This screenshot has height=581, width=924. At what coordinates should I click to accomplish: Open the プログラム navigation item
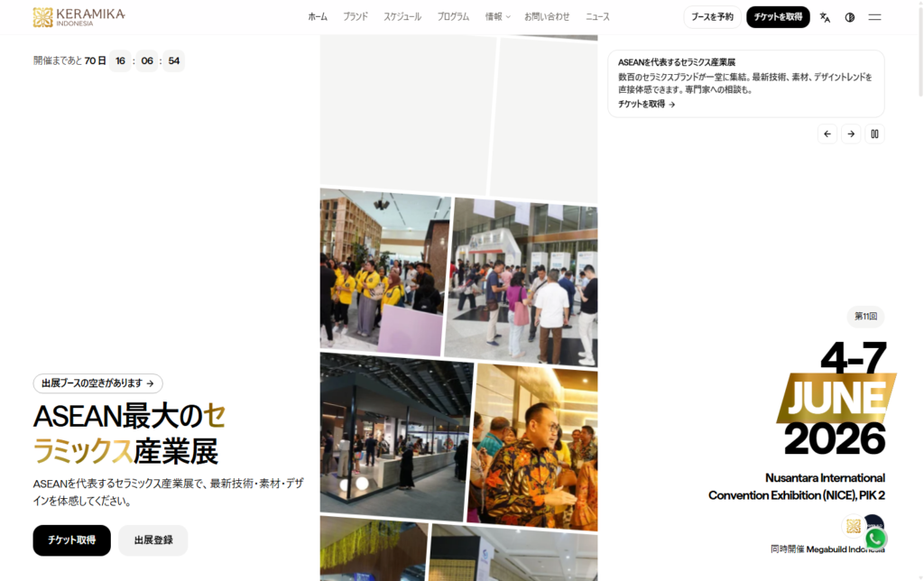(453, 17)
